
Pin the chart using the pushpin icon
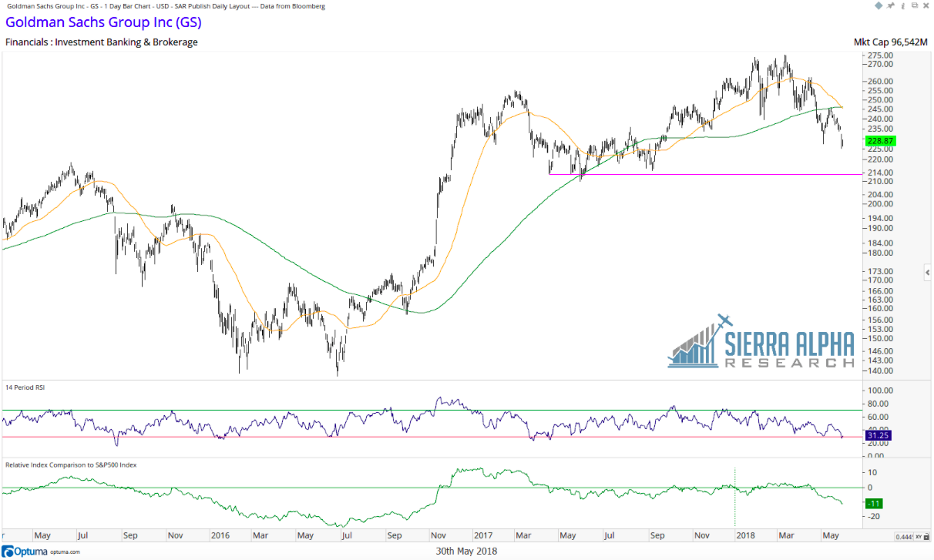(891, 5)
